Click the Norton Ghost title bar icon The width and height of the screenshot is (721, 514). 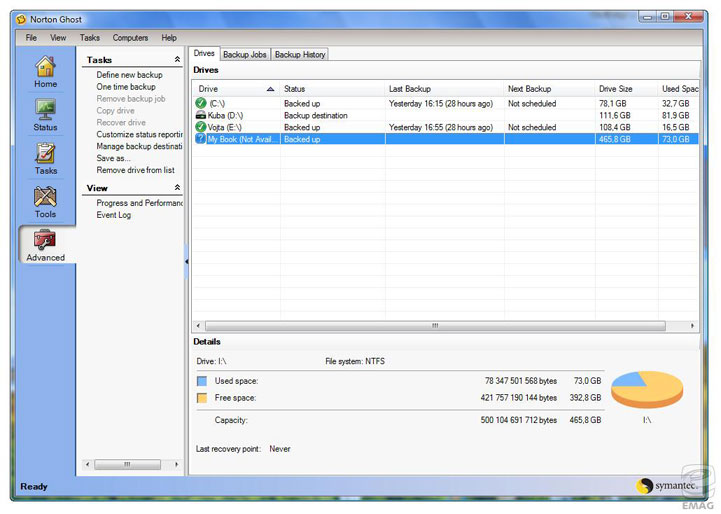[21, 19]
